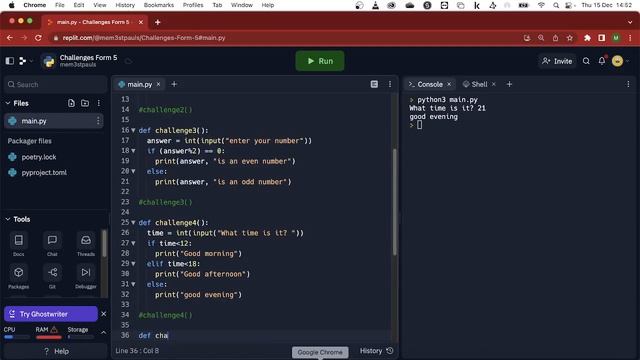Collapse challenge4 function at line 25
The image size is (640, 360).
pyautogui.click(x=133, y=222)
